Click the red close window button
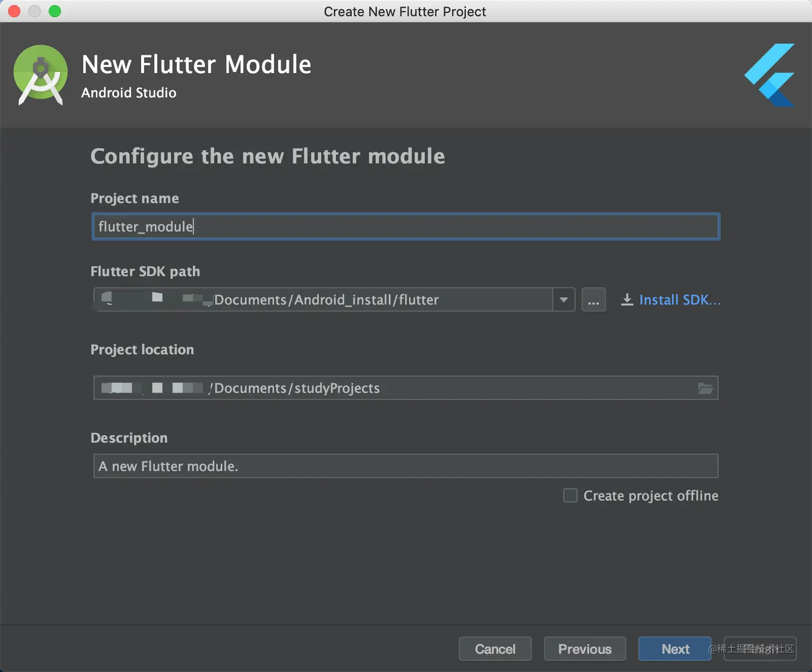Screen dimensions: 812x672 tap(15, 11)
